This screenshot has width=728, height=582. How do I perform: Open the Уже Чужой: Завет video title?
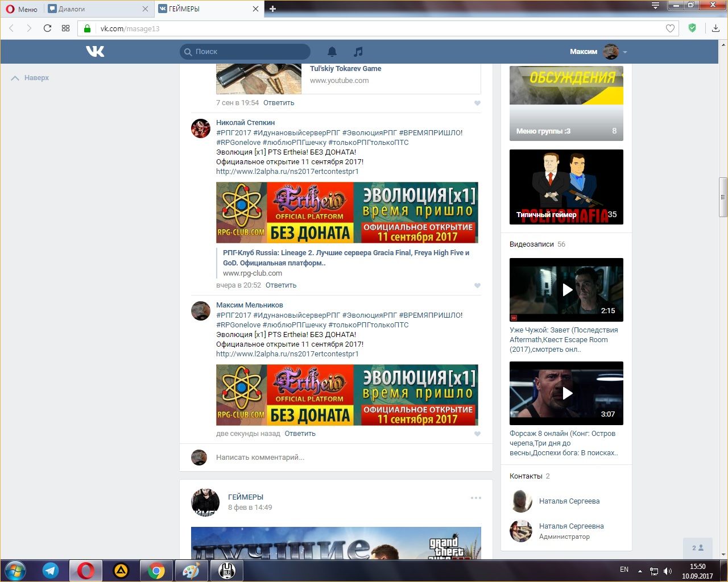[x=564, y=339]
